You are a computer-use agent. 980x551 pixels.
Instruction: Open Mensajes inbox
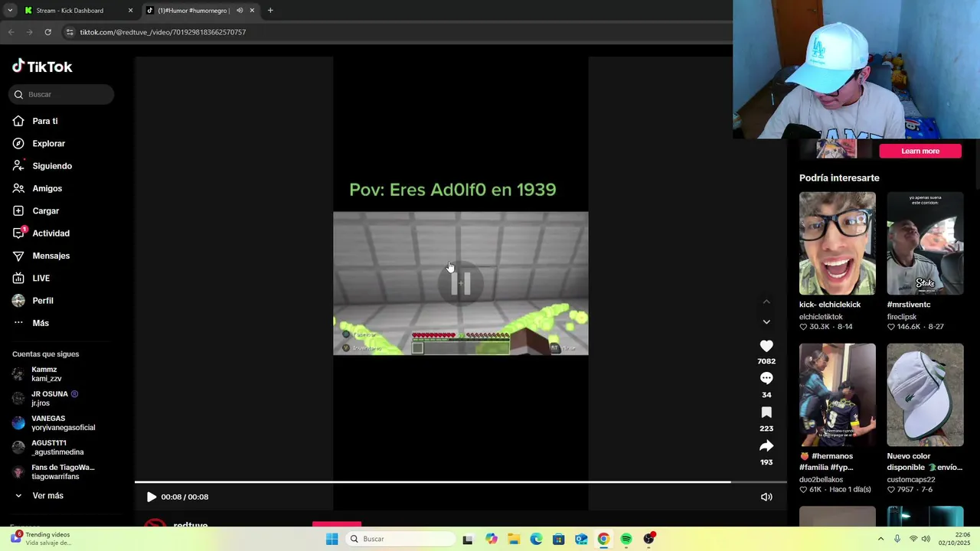click(51, 256)
